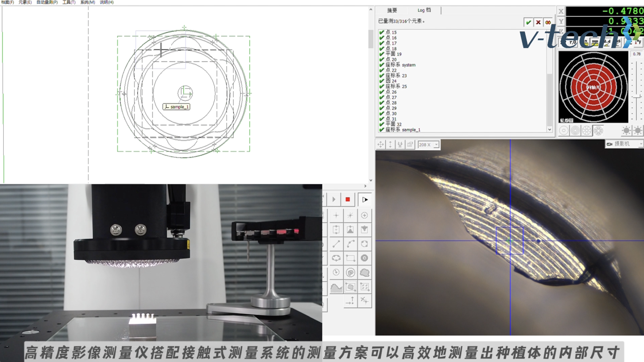Select the rectangle measurement tool

pos(351,258)
